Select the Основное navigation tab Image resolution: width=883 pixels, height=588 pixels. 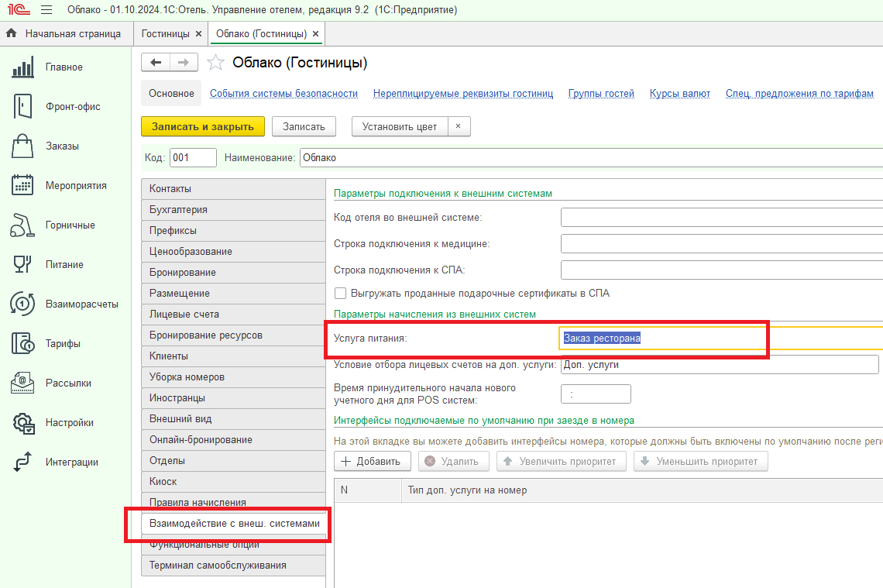(x=171, y=94)
